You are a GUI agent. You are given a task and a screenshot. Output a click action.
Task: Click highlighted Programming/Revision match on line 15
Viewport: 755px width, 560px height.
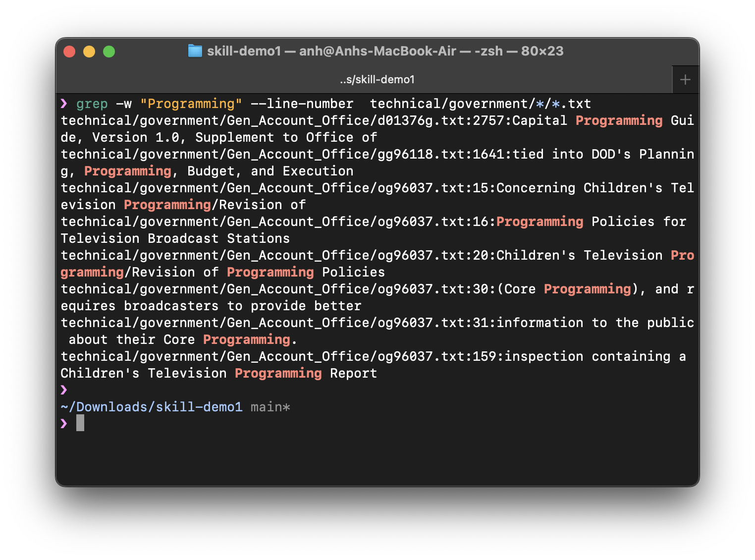click(x=167, y=205)
